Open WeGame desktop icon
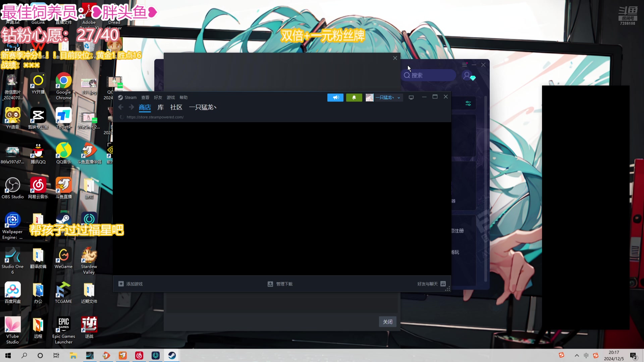The width and height of the screenshot is (644, 362). tap(63, 258)
